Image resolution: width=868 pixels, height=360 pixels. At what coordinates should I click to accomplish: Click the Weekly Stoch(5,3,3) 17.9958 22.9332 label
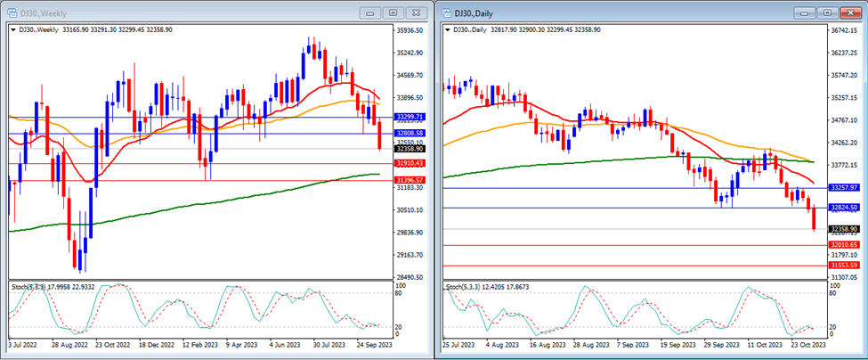[55, 288]
